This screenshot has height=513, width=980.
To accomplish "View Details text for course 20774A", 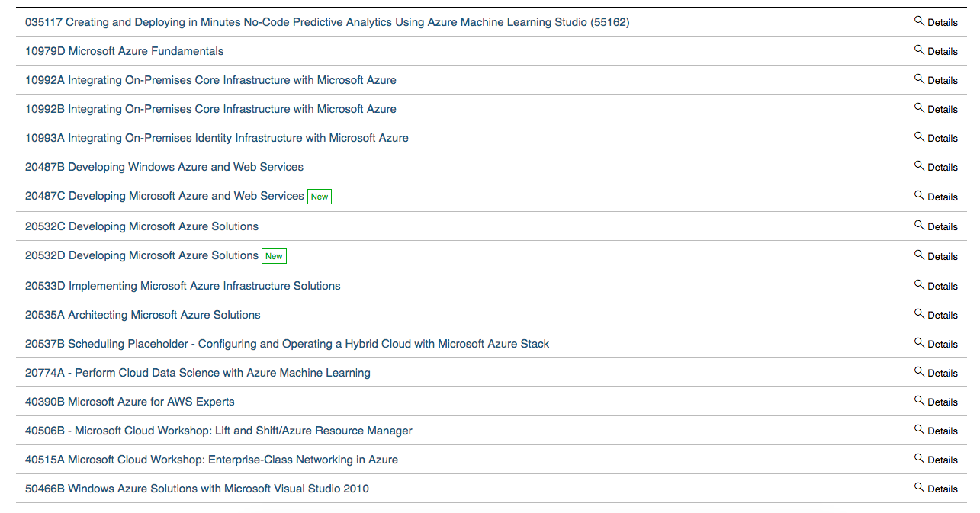I will tap(943, 374).
